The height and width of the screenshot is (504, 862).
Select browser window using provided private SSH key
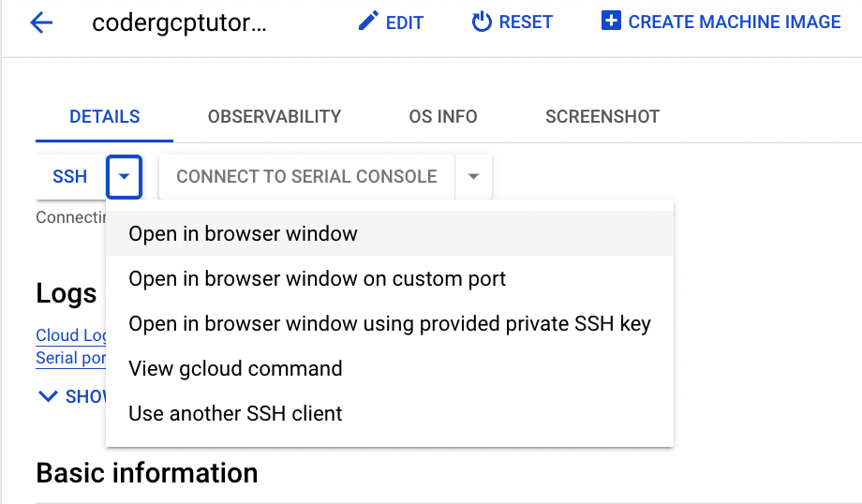coord(390,324)
